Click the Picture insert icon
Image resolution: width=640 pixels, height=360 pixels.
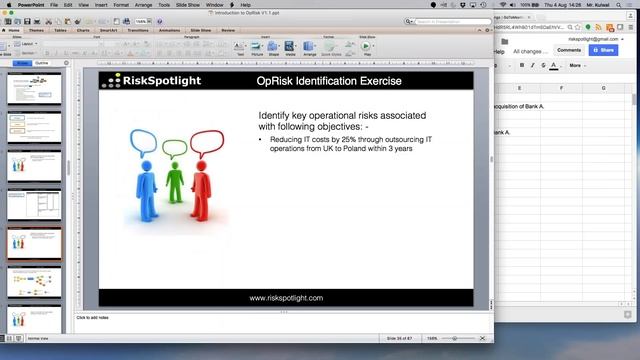pos(257,48)
